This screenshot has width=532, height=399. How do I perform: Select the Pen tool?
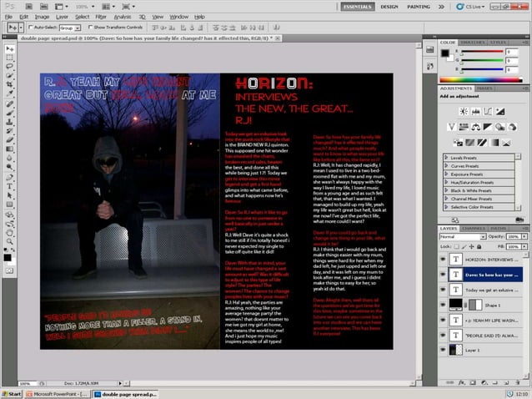point(9,177)
